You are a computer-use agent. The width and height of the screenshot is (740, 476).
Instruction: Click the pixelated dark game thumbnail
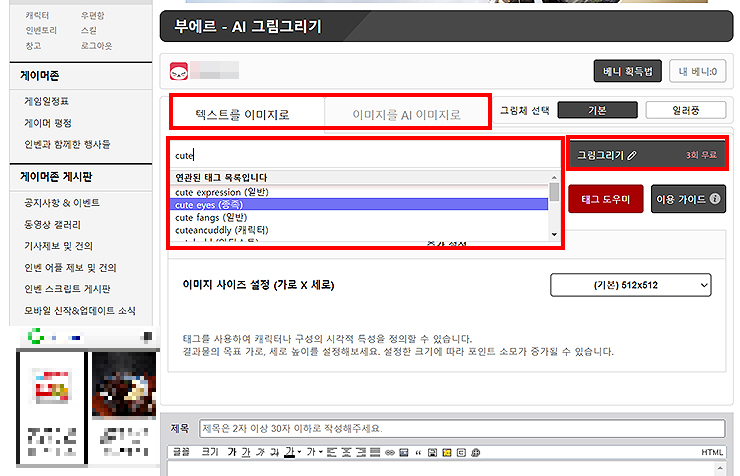coord(124,385)
